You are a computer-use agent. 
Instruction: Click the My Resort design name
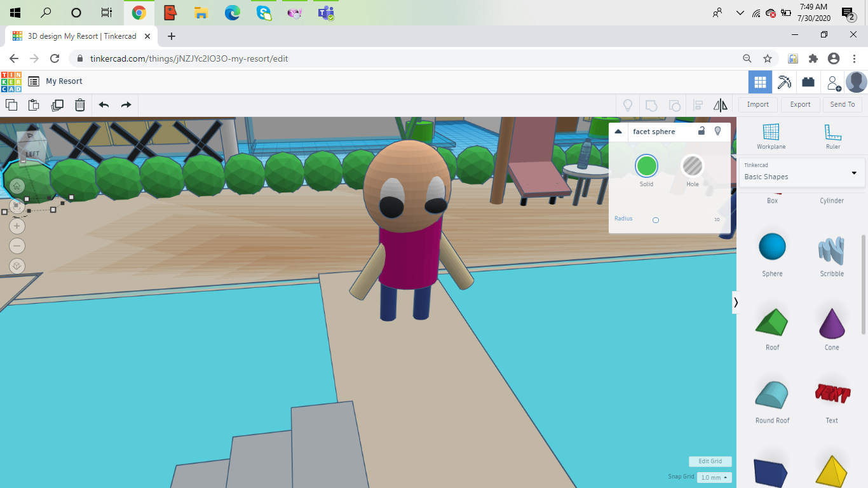64,81
